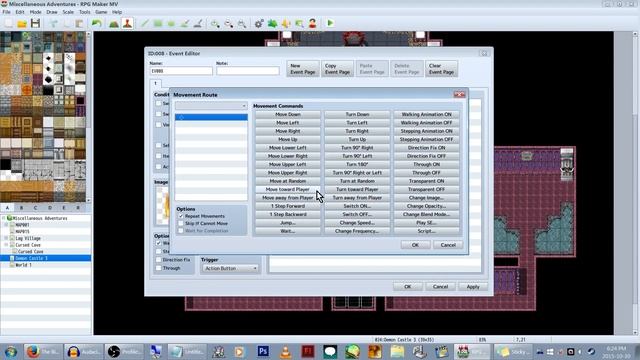This screenshot has width=640, height=360.
Task: Select the Rectangle drawing tool
Action: coord(158,23)
